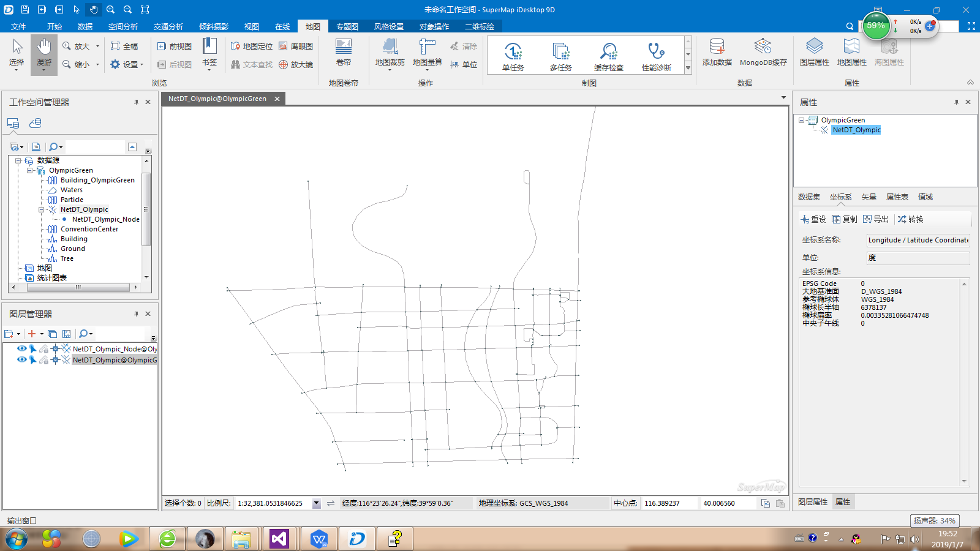Hide the NetDT_Olympic_Node layer with eye icon
The height and width of the screenshot is (551, 980).
(x=21, y=349)
